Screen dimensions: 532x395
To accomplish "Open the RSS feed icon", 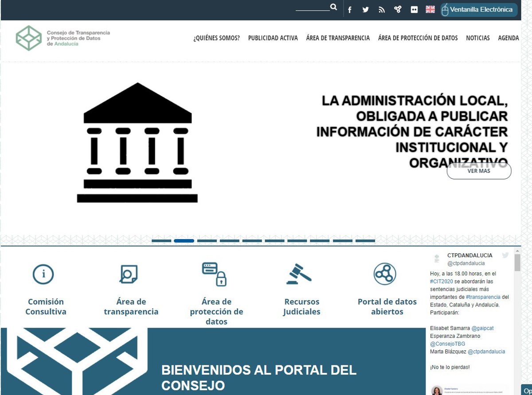I will click(382, 10).
